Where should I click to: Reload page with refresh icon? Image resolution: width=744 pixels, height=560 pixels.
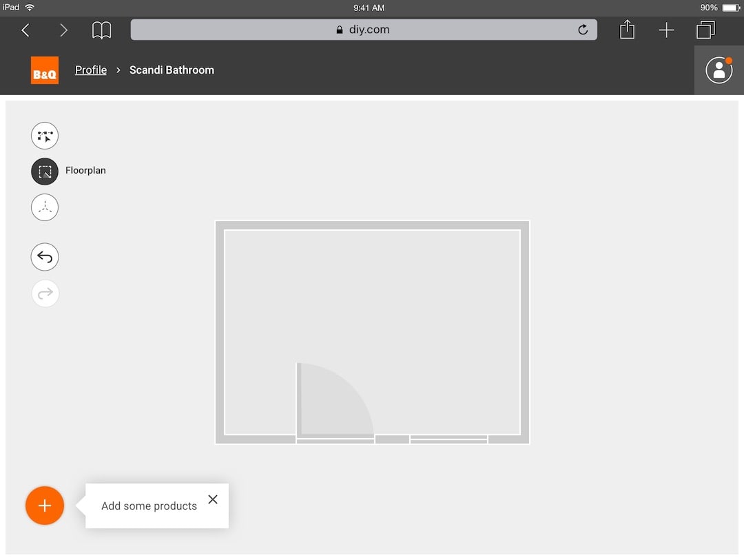[x=583, y=30]
